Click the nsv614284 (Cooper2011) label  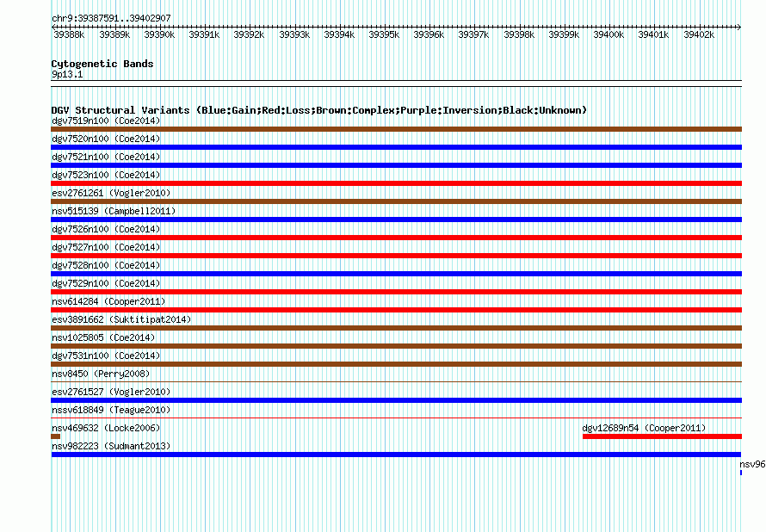pos(108,301)
